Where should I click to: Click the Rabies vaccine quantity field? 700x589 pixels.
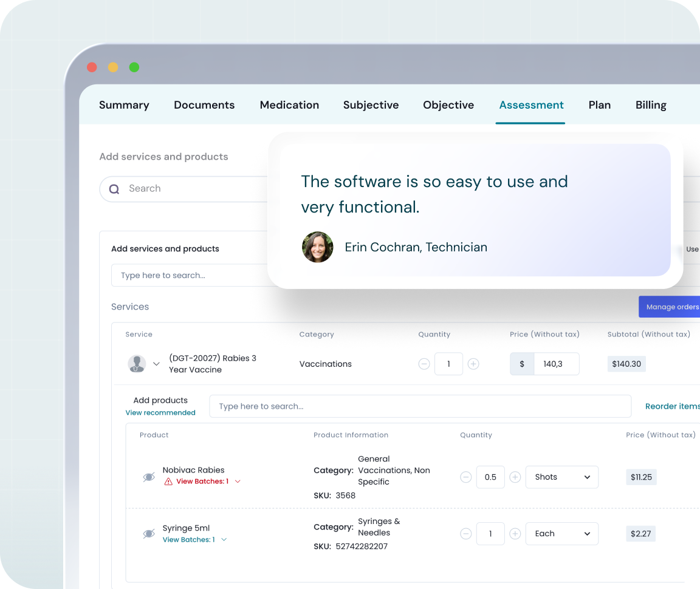(x=448, y=364)
